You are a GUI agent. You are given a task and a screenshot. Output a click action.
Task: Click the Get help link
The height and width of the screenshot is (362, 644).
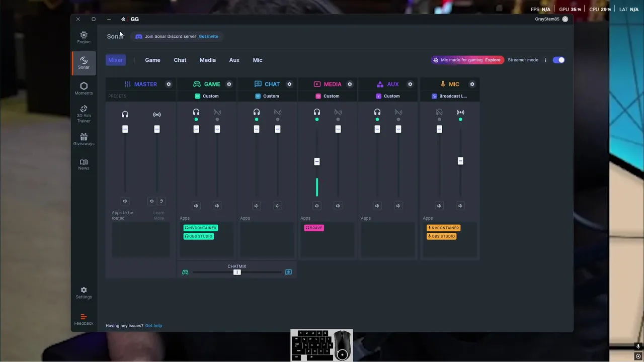coord(153,326)
